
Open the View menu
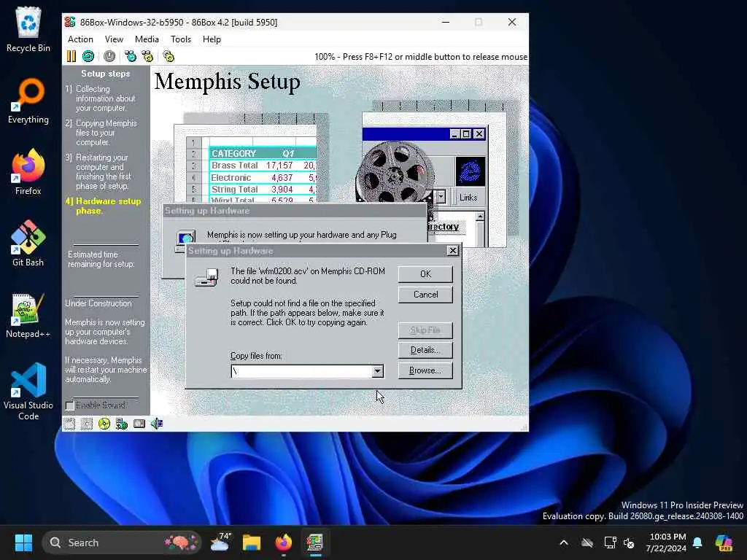114,39
